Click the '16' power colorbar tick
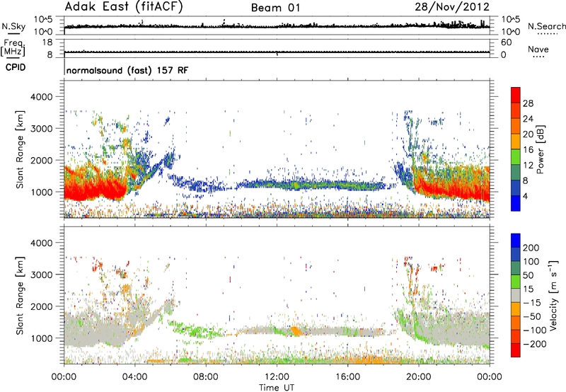566x392 pixels. pos(528,150)
